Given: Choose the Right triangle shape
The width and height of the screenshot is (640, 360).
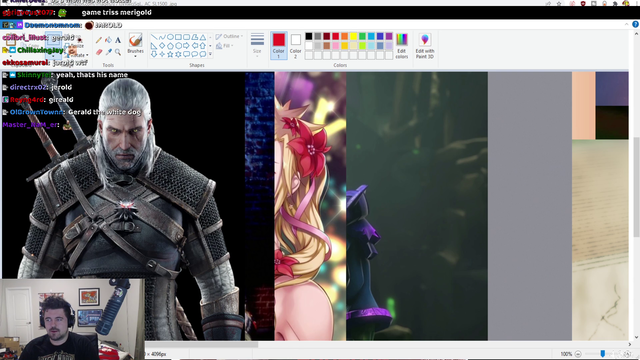Looking at the screenshot, I should click(x=154, y=46).
